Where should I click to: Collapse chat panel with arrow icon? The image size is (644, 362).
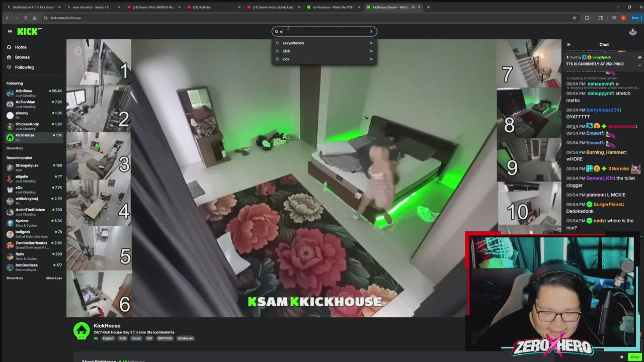569,45
